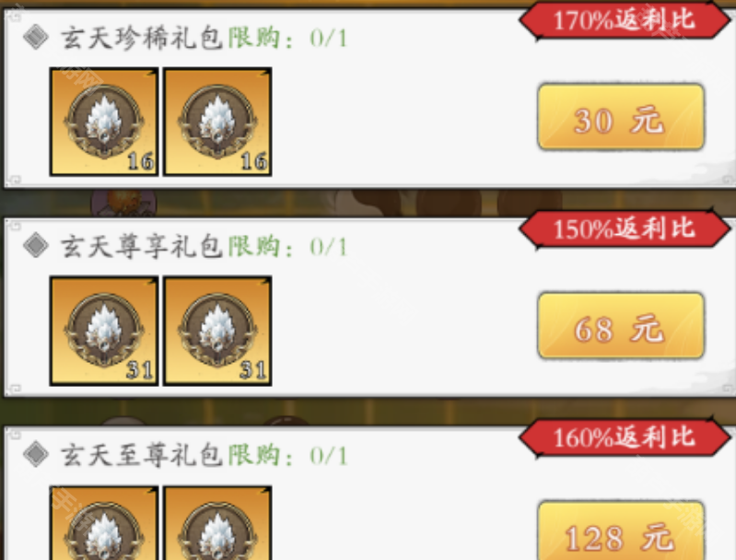Image resolution: width=736 pixels, height=560 pixels.
Task: Click the 160%返利比 red ribbon badge
Action: pyautogui.click(x=625, y=437)
